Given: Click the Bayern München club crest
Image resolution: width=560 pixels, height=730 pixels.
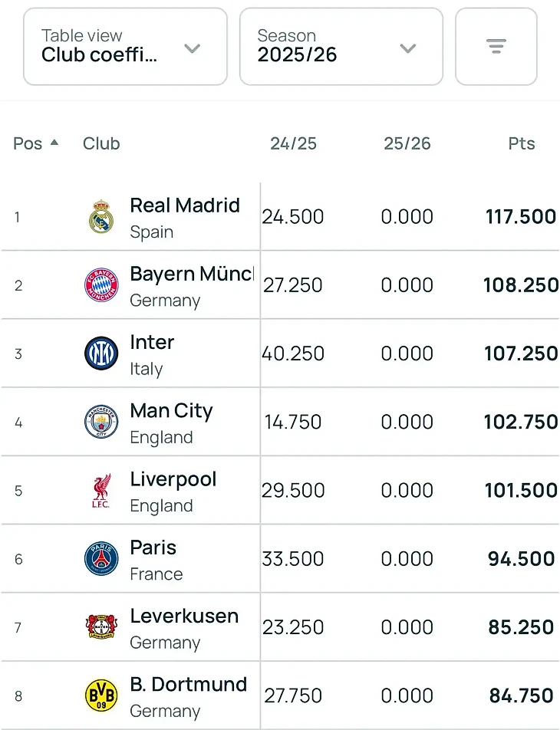Looking at the screenshot, I should point(101,285).
